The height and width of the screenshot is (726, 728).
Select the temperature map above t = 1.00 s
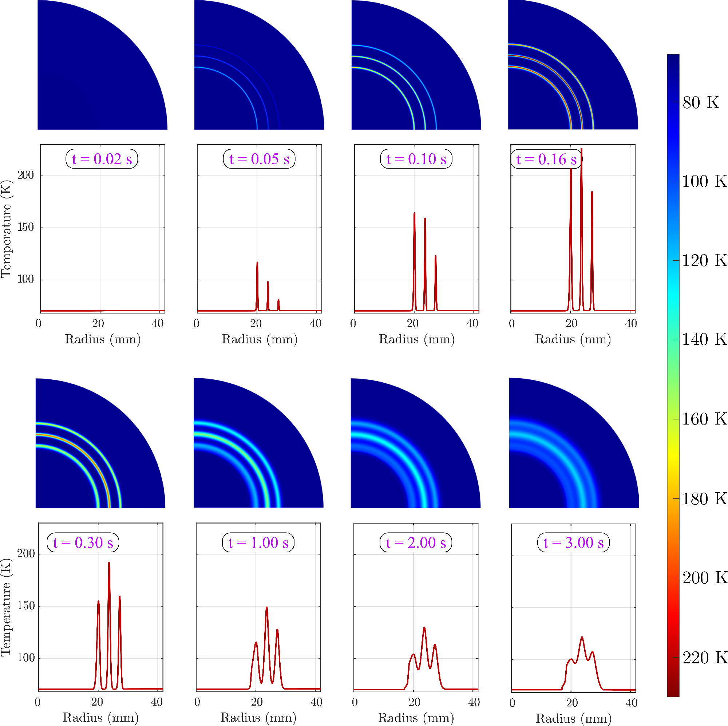pos(258,443)
